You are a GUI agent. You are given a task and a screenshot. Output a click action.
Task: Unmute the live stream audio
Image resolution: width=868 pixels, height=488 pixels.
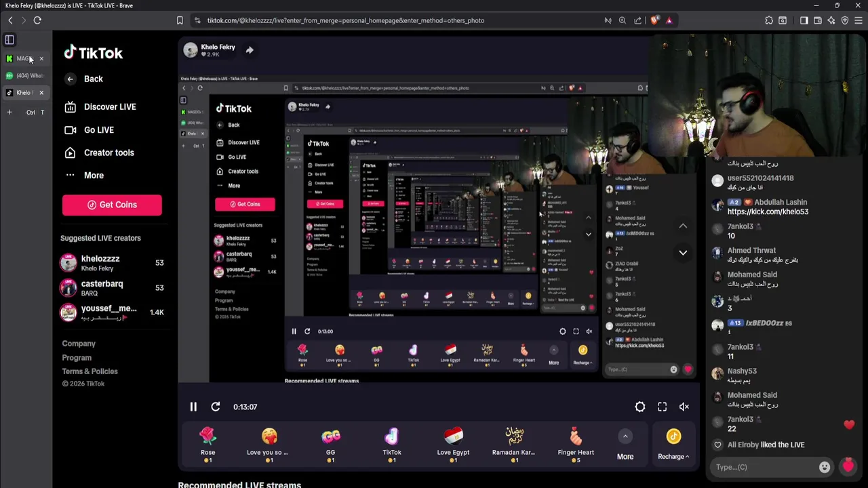(684, 407)
